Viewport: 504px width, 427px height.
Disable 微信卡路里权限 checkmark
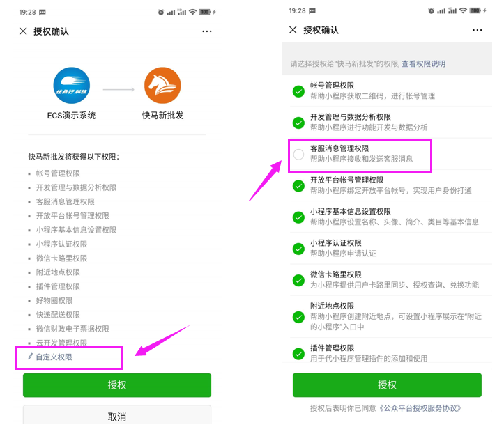298,280
